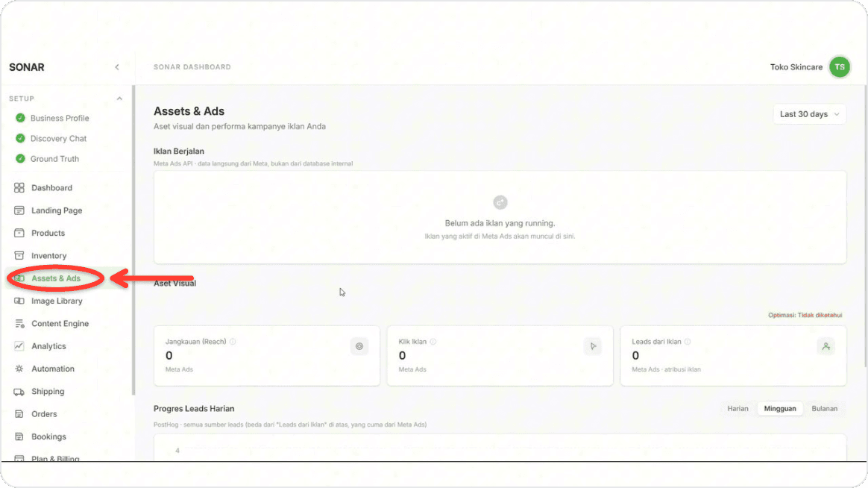Screen dimensions: 868x488
Task: Open Business Profile setup step
Action: 59,118
